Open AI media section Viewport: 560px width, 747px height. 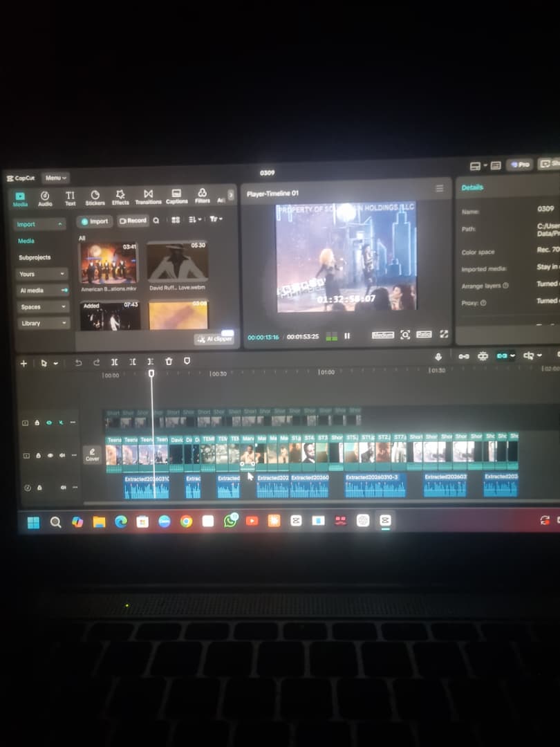(x=42, y=290)
